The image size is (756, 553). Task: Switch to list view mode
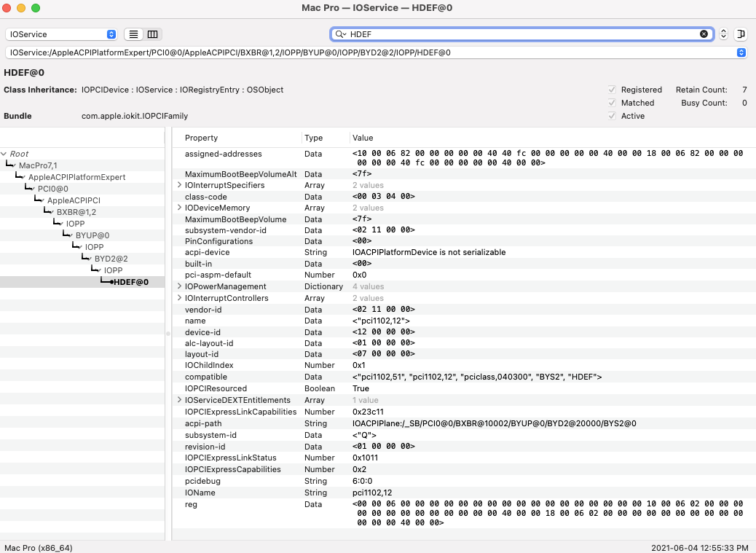(x=134, y=34)
